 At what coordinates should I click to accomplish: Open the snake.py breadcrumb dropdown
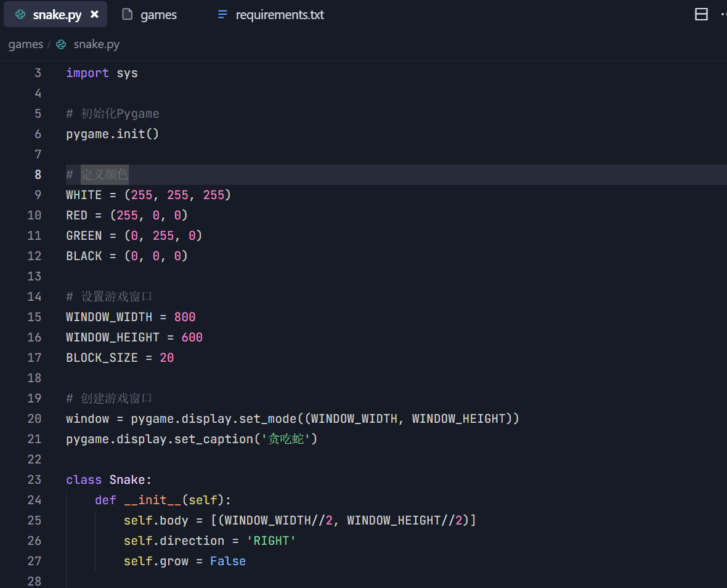[x=96, y=44]
